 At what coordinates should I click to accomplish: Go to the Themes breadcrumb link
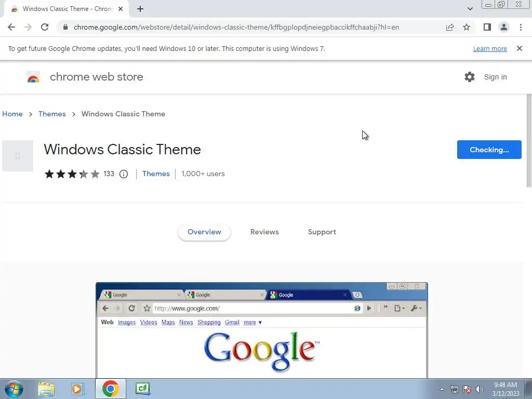pyautogui.click(x=52, y=114)
